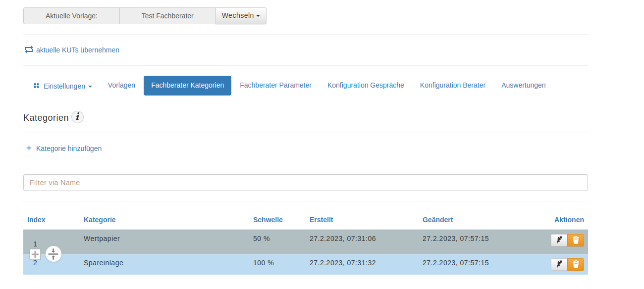
Task: Click the Aktuelle Vorlage label button
Action: (71, 16)
